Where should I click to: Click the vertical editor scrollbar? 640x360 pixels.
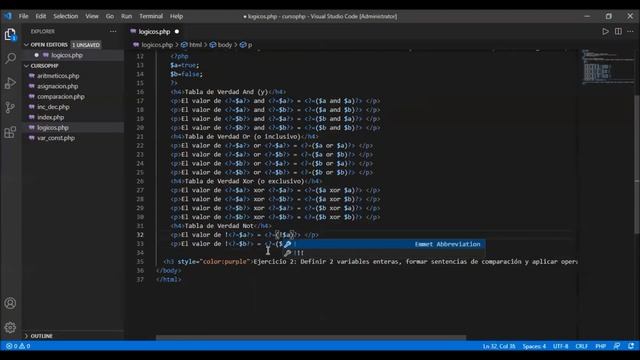[637, 163]
